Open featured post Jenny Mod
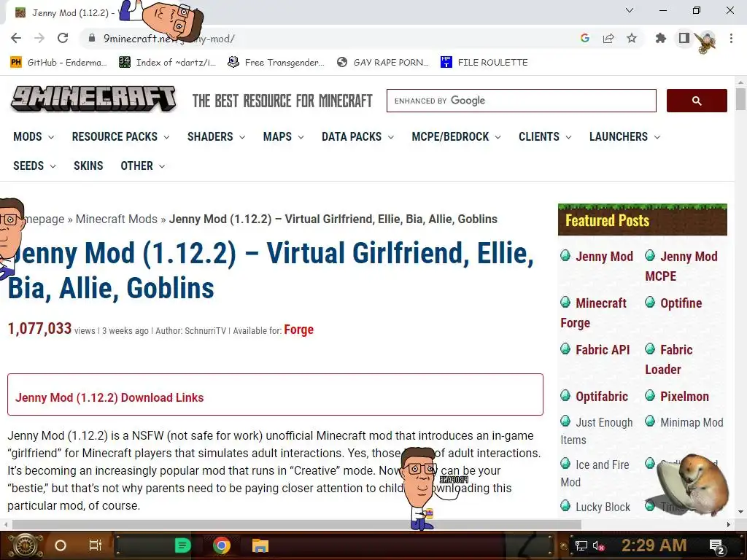747x560 pixels. 604,257
